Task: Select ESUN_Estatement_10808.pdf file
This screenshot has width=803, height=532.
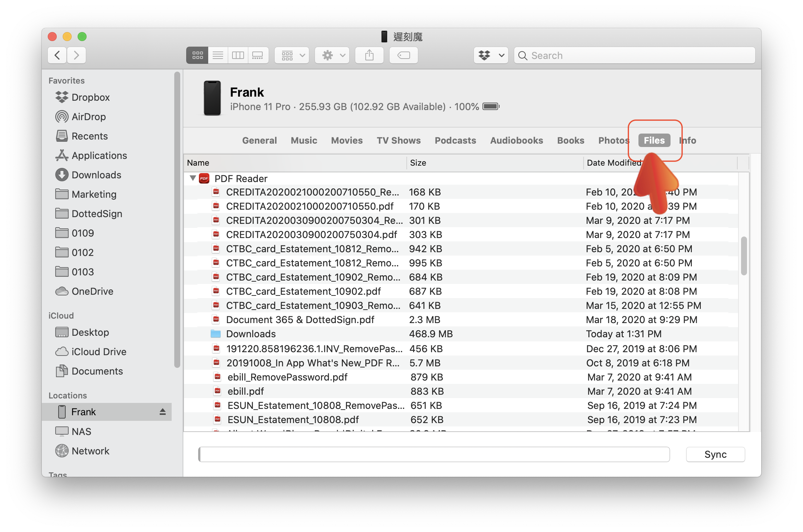Action: (x=461, y=420)
